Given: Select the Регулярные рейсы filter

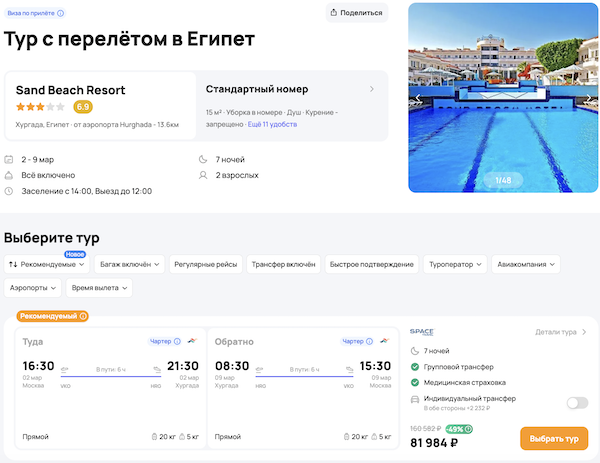Looking at the screenshot, I should coord(205,264).
